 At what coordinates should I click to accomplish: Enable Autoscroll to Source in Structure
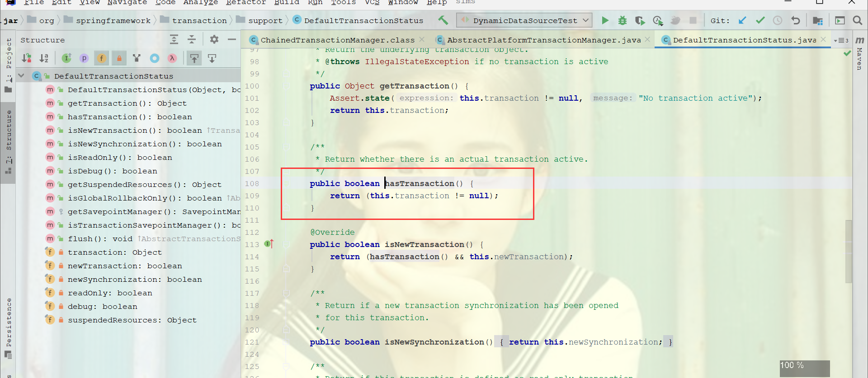[194, 58]
